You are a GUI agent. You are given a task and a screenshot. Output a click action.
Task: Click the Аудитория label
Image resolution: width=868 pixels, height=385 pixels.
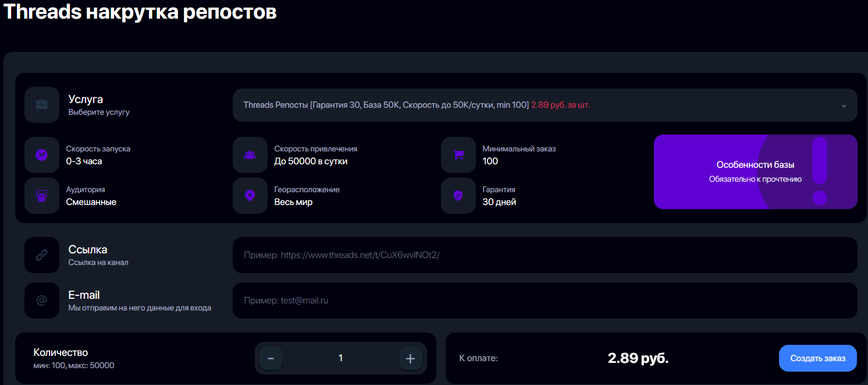[86, 189]
